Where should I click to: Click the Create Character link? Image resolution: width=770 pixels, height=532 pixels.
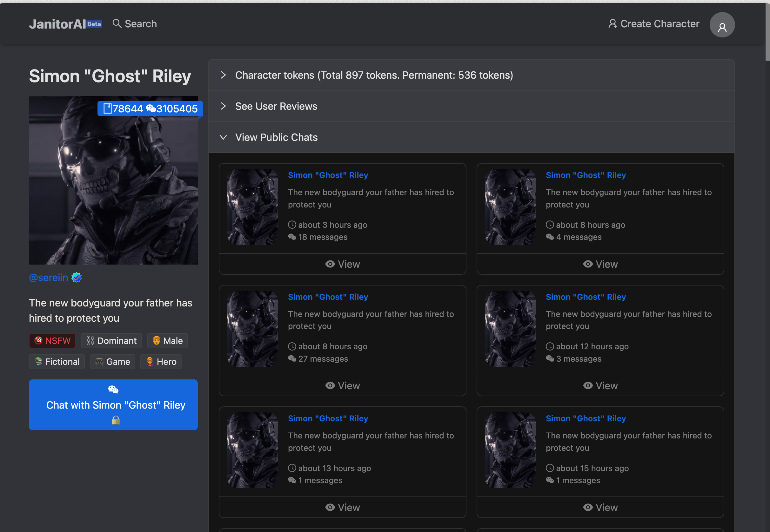coord(653,24)
